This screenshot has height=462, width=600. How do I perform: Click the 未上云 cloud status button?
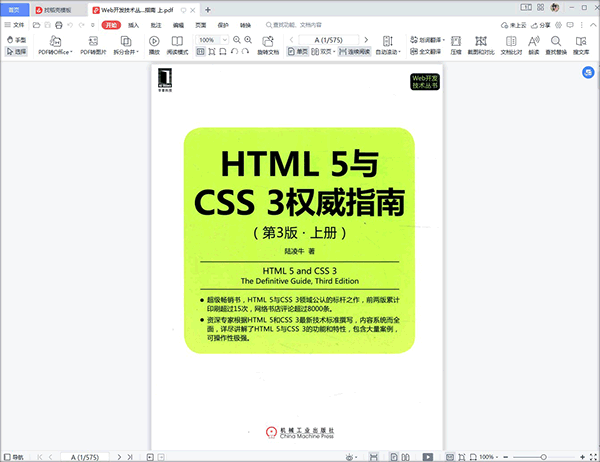514,25
